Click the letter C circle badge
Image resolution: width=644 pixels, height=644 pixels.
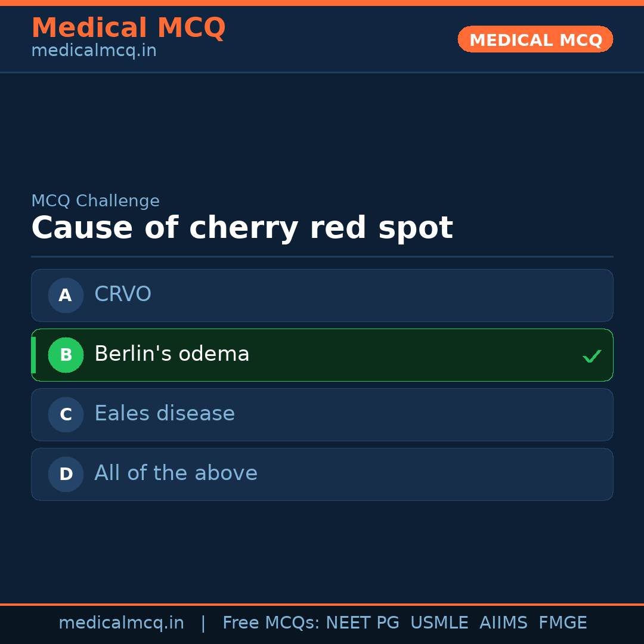66,414
